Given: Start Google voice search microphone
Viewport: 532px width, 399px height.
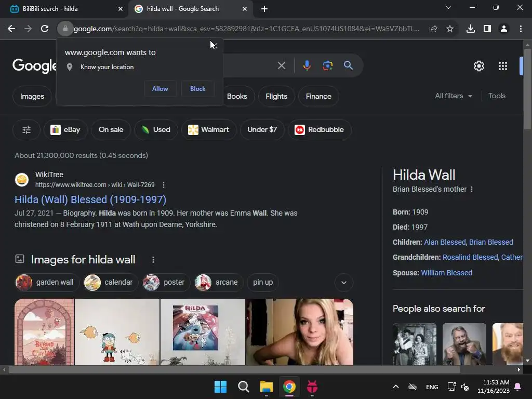Looking at the screenshot, I should (307, 65).
